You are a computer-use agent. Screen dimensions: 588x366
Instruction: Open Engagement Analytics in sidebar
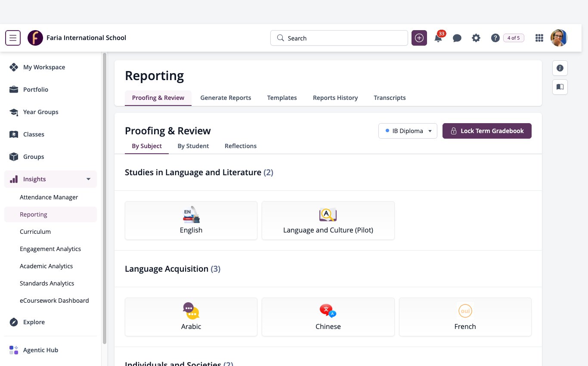pos(50,249)
